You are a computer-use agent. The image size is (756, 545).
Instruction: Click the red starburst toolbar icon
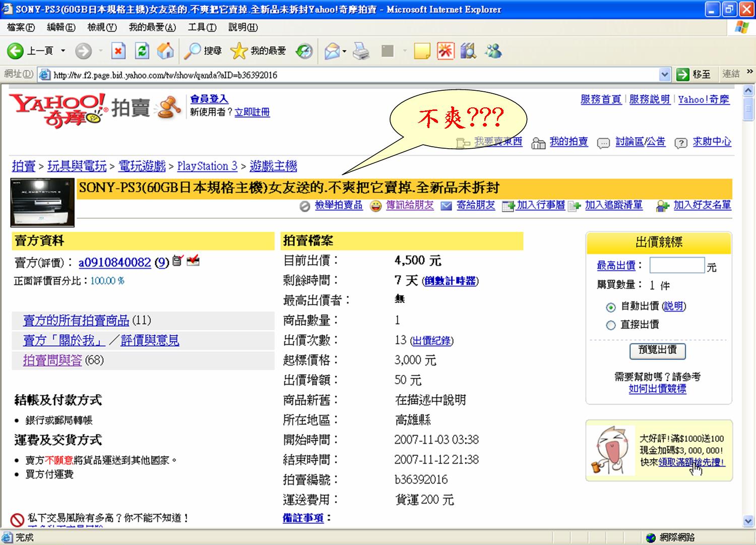coord(446,50)
